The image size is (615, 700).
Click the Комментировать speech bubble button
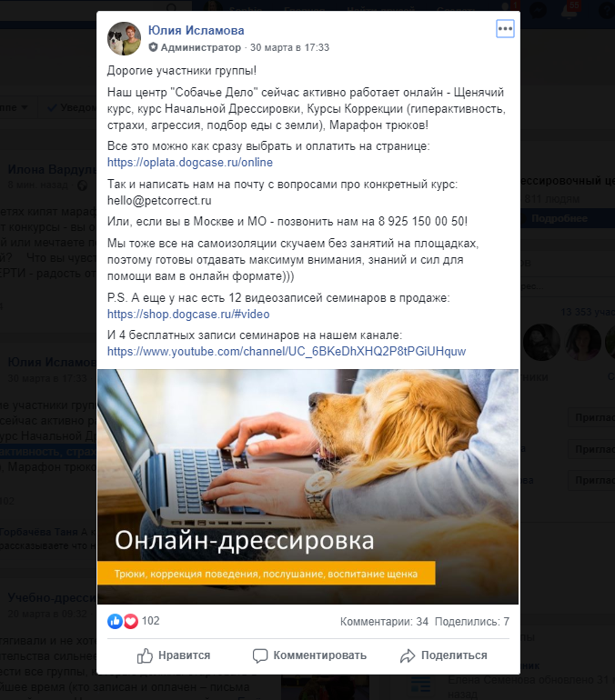coord(309,655)
